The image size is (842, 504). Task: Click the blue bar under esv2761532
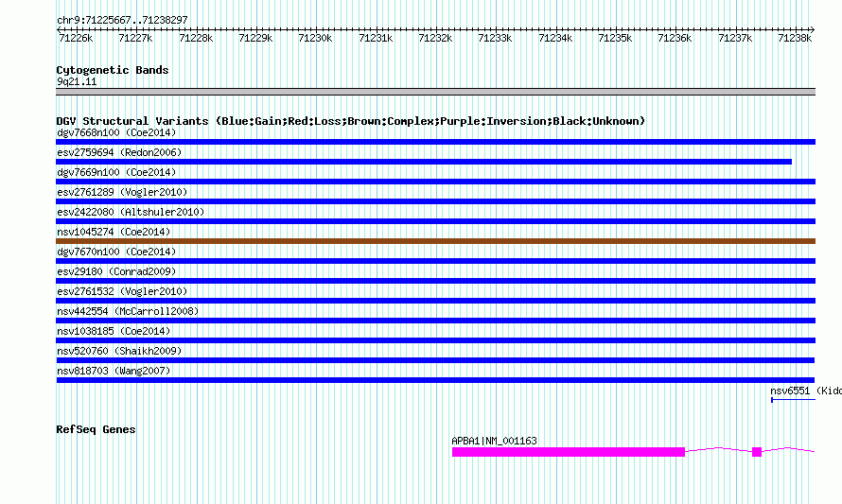pyautogui.click(x=435, y=301)
